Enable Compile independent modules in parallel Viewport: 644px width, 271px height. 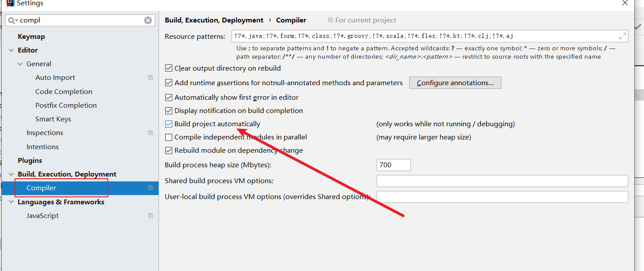(x=169, y=137)
